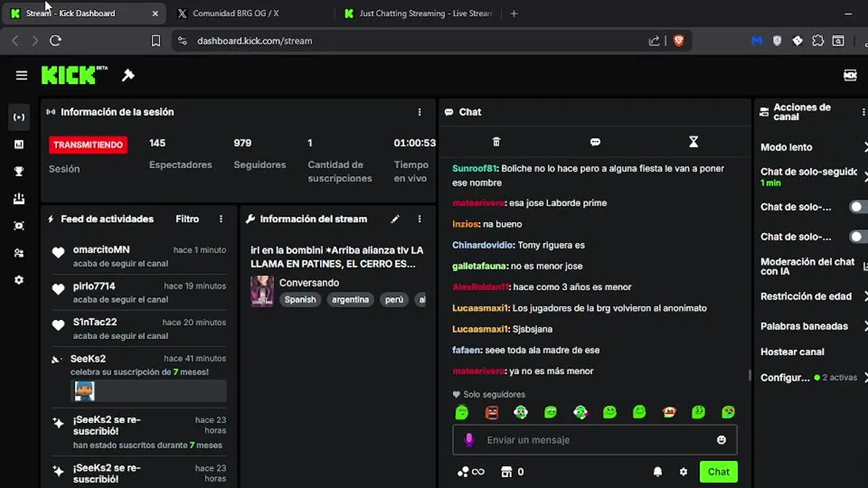Edit stream info with the pencil icon
This screenshot has height=488, width=868.
click(x=395, y=219)
